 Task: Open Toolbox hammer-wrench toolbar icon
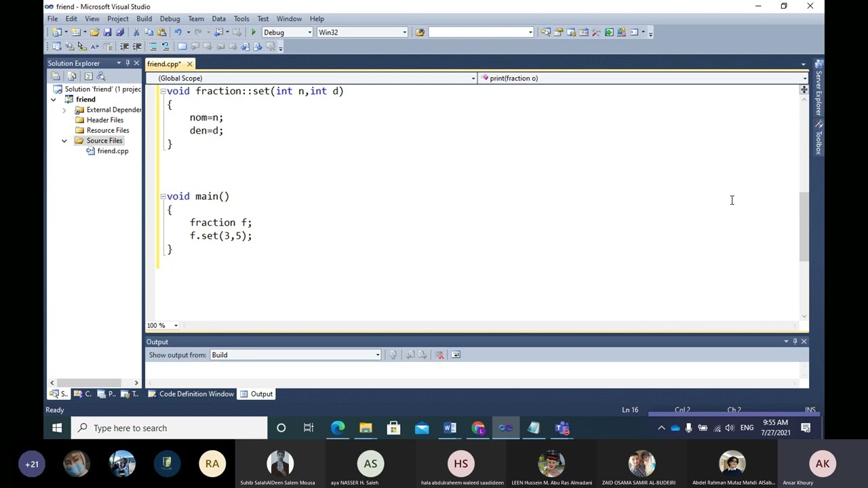pos(596,32)
